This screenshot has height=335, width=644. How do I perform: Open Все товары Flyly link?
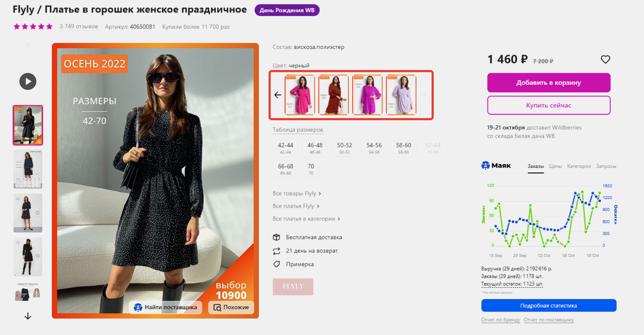297,193
